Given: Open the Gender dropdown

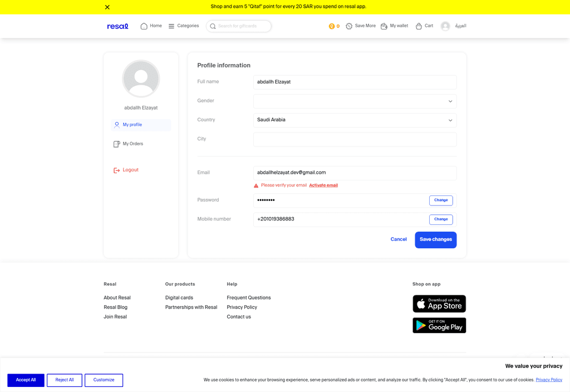Looking at the screenshot, I should click(x=355, y=101).
